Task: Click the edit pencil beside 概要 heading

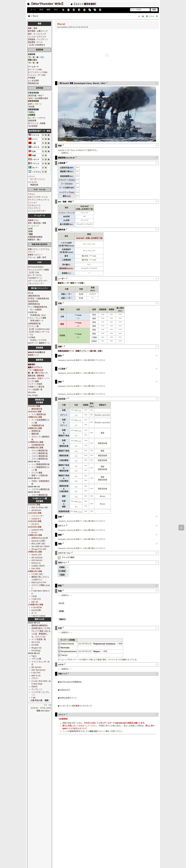Action: pyautogui.click(x=63, y=145)
